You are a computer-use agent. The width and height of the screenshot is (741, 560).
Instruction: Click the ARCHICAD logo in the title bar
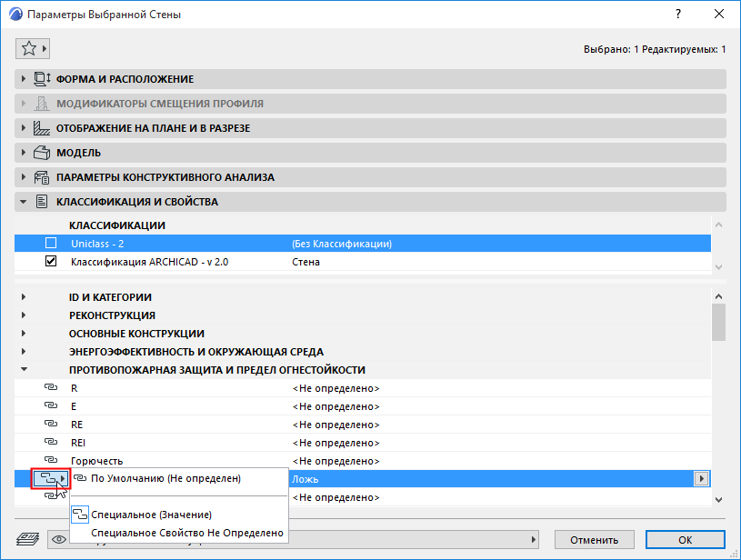pos(15,14)
